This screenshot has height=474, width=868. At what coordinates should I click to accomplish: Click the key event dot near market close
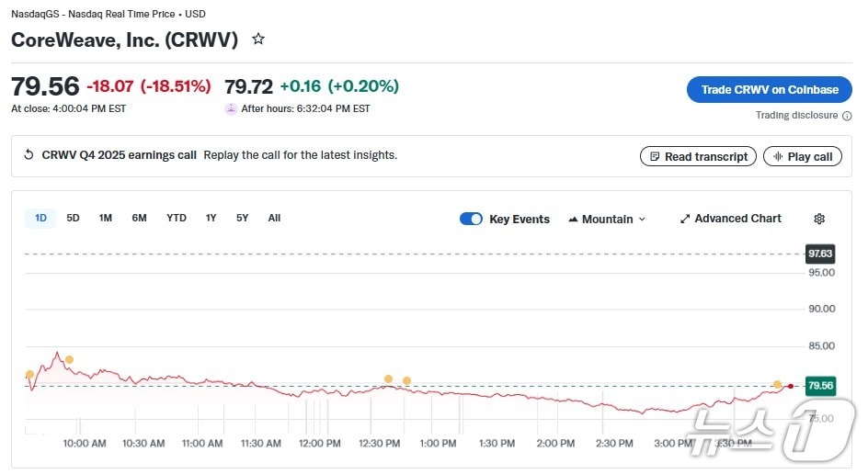(777, 384)
